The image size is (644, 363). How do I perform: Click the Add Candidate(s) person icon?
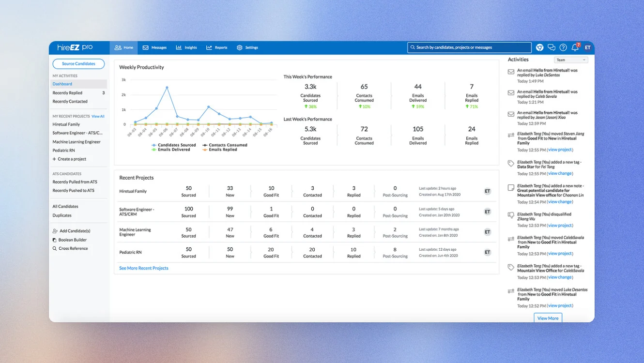(x=55, y=231)
